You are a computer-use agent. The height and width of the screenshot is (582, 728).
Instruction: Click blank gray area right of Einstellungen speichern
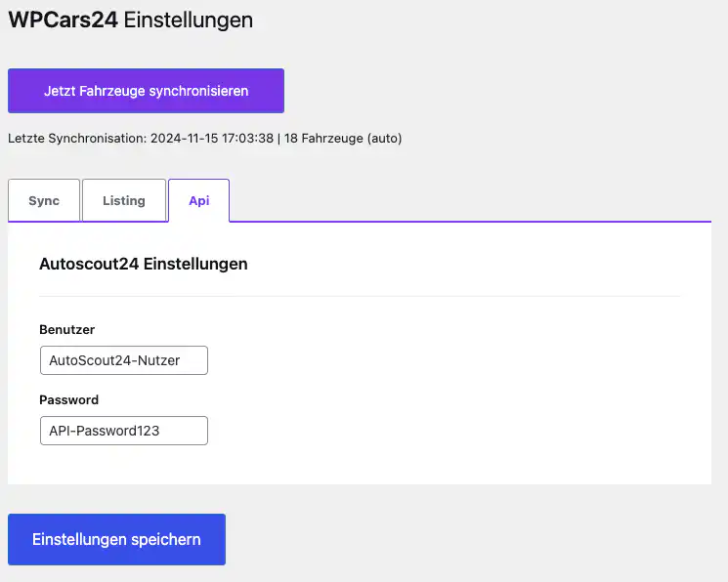pyautogui.click(x=469, y=539)
